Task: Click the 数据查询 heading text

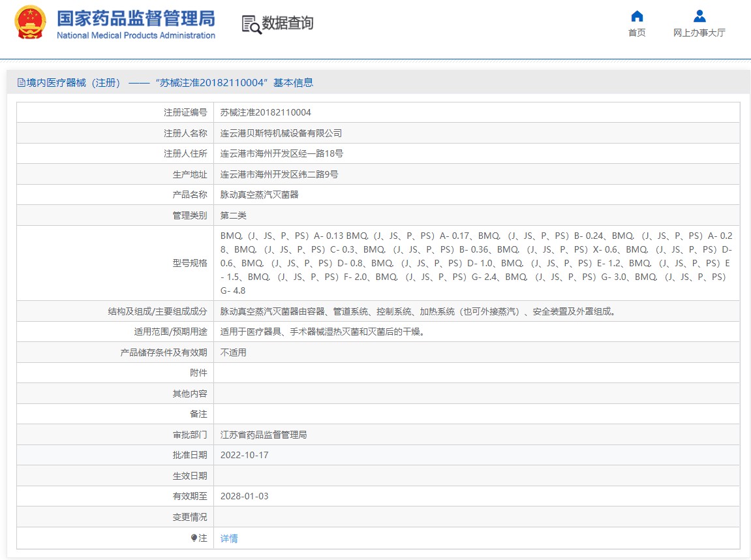Action: [x=287, y=23]
